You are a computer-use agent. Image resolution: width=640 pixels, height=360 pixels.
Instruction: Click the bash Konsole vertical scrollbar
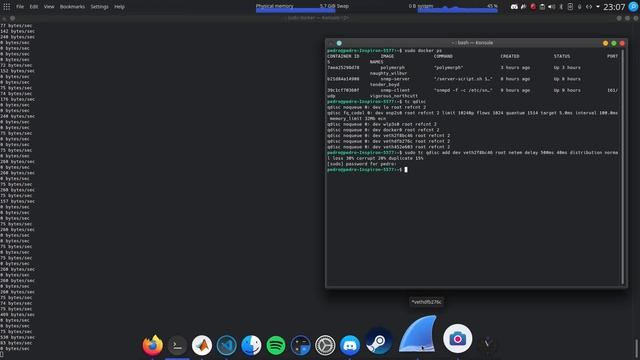(623, 167)
